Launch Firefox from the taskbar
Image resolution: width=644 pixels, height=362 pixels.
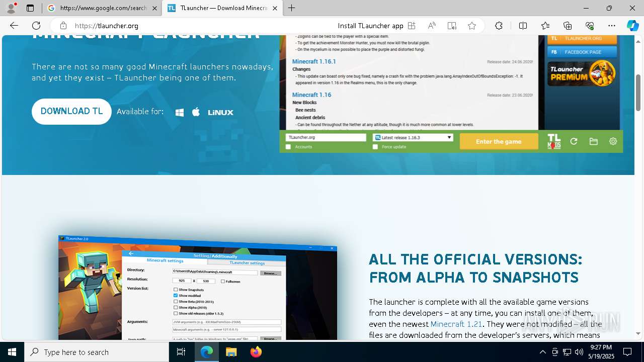tap(256, 352)
